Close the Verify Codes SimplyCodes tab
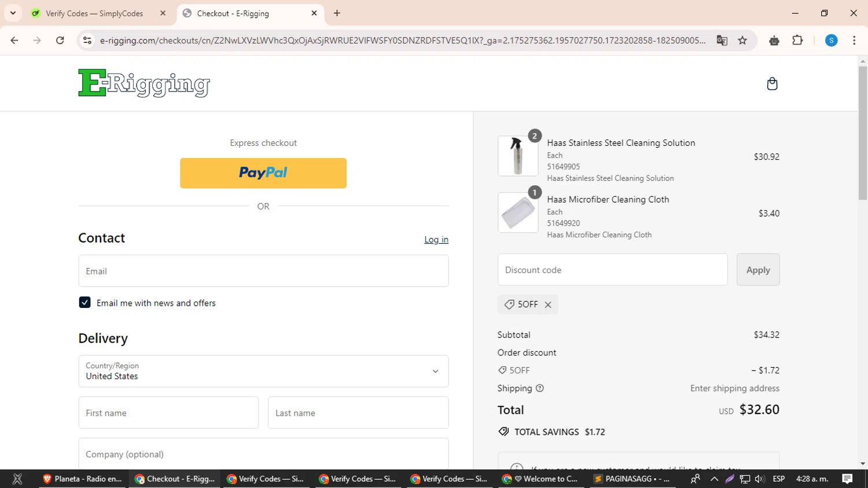868x488 pixels. point(163,13)
